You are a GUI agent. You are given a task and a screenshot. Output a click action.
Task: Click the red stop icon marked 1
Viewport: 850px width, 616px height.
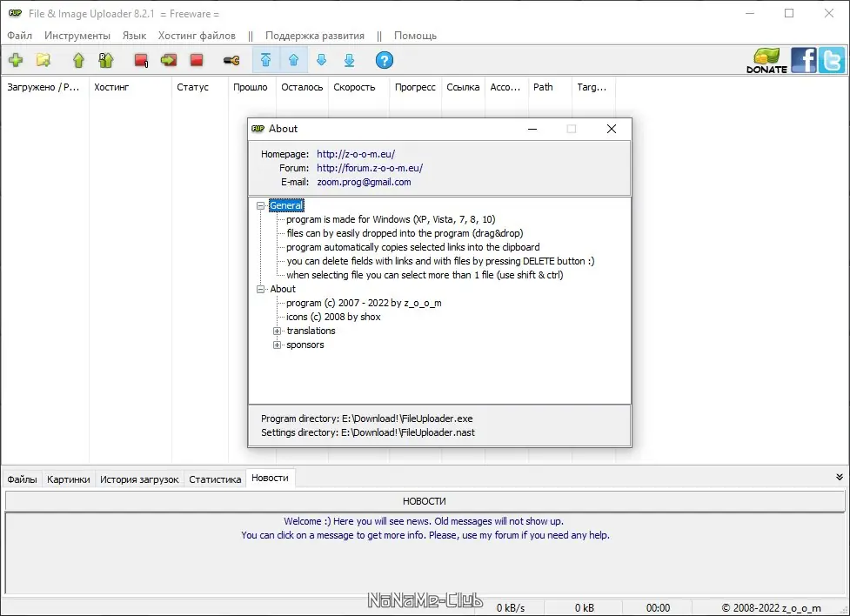click(141, 60)
